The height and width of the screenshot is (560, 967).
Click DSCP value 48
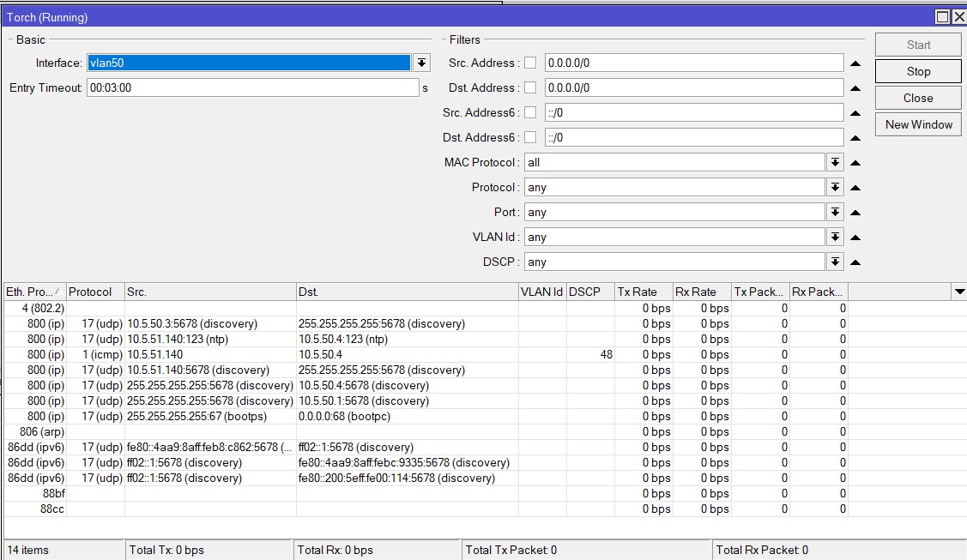point(607,354)
